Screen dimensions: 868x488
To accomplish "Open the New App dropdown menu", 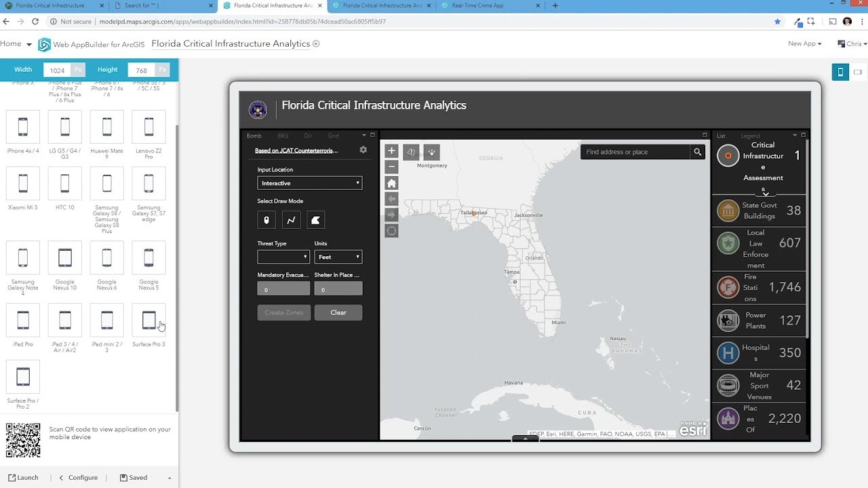I will point(805,43).
